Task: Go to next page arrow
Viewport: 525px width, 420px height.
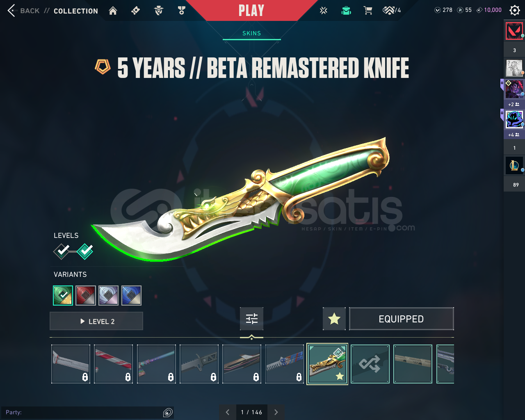Action: tap(276, 412)
